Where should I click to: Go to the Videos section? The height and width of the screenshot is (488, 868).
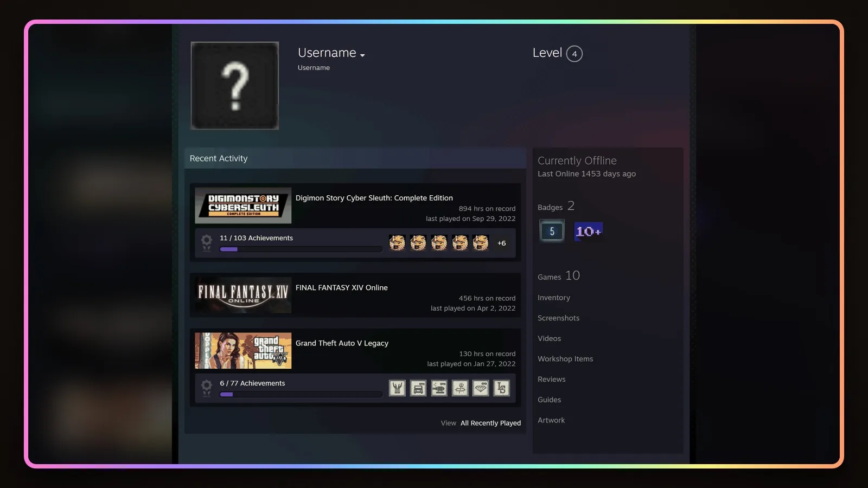tap(549, 338)
